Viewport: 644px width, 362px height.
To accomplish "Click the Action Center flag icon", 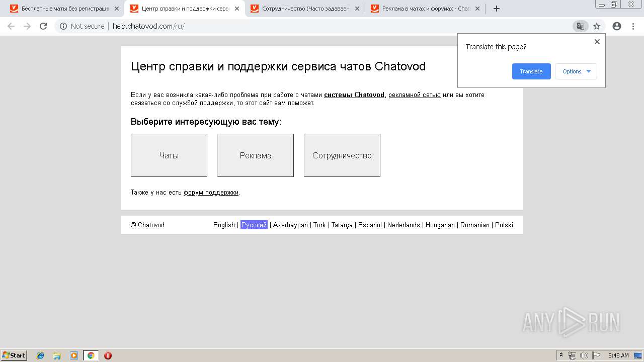I will [596, 355].
